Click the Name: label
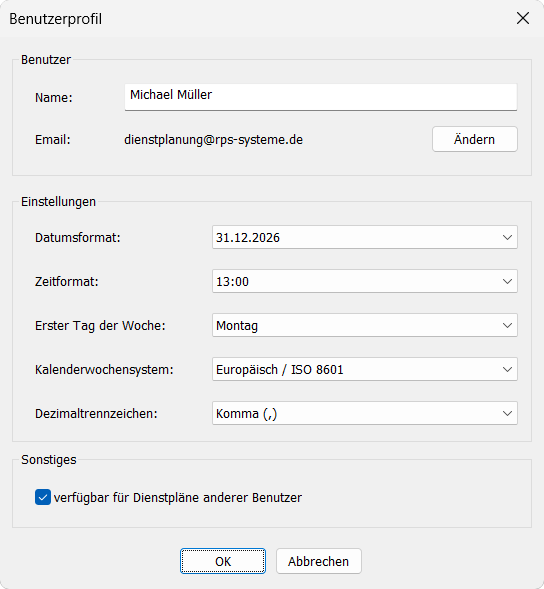Image resolution: width=544 pixels, height=589 pixels. click(x=54, y=98)
